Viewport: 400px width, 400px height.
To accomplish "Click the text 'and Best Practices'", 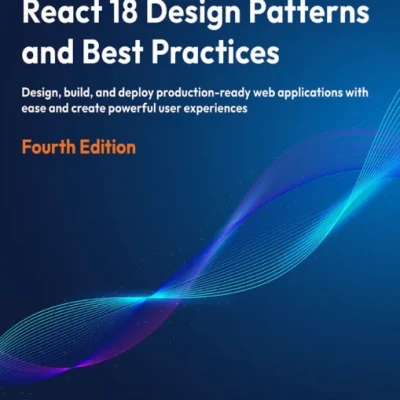I will tap(150, 52).
